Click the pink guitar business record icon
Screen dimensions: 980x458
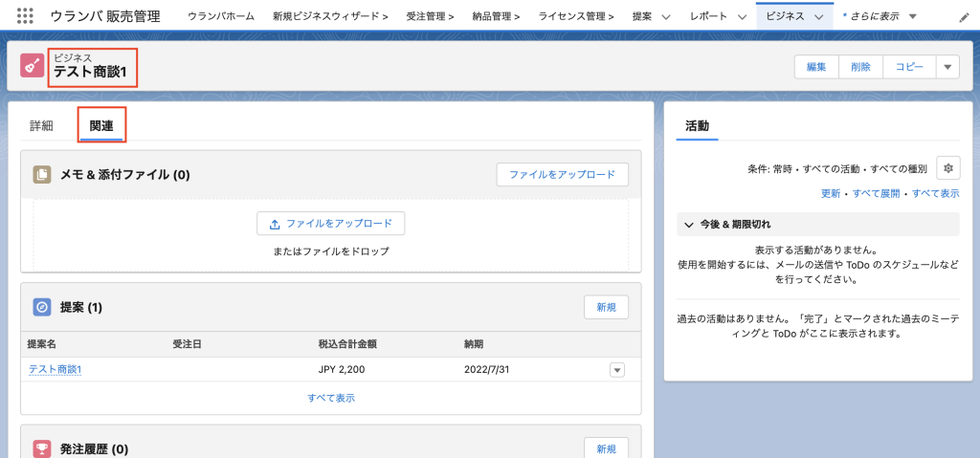click(x=32, y=65)
